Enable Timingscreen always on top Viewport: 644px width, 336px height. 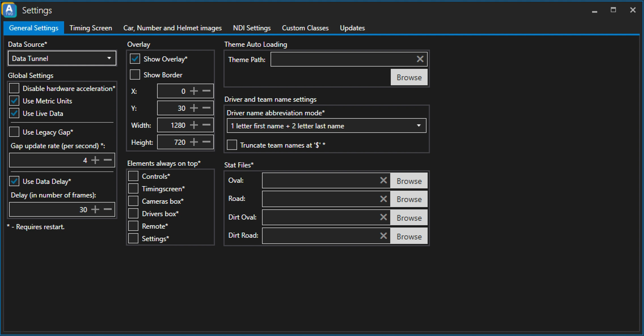tap(133, 188)
